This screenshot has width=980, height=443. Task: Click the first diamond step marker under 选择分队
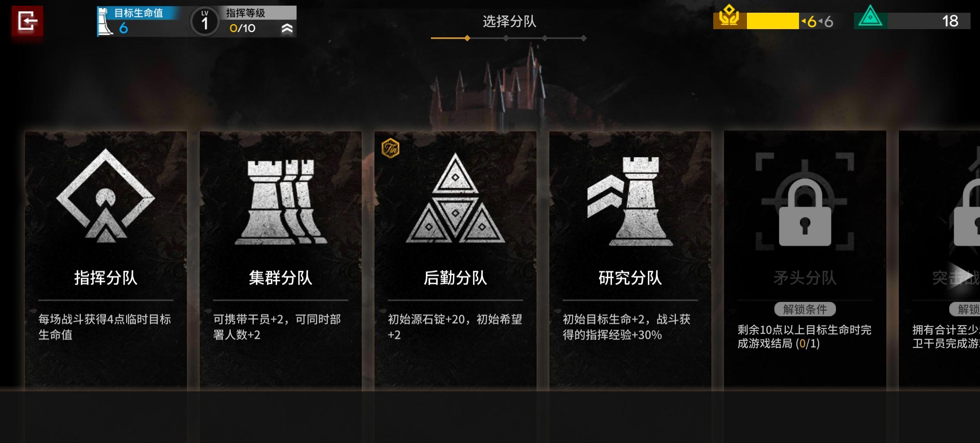467,38
